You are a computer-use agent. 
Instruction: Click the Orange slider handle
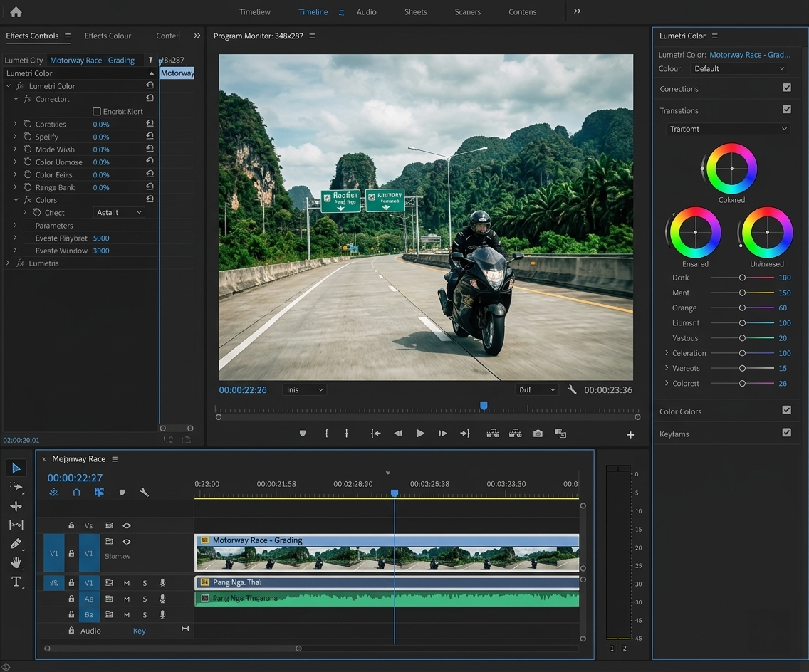click(x=742, y=308)
